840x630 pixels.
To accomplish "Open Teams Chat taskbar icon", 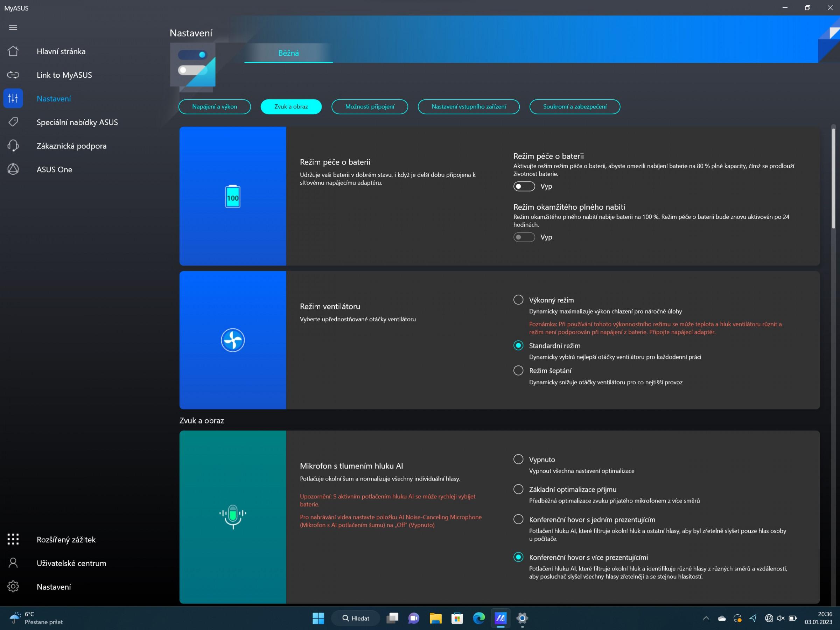I will [414, 618].
